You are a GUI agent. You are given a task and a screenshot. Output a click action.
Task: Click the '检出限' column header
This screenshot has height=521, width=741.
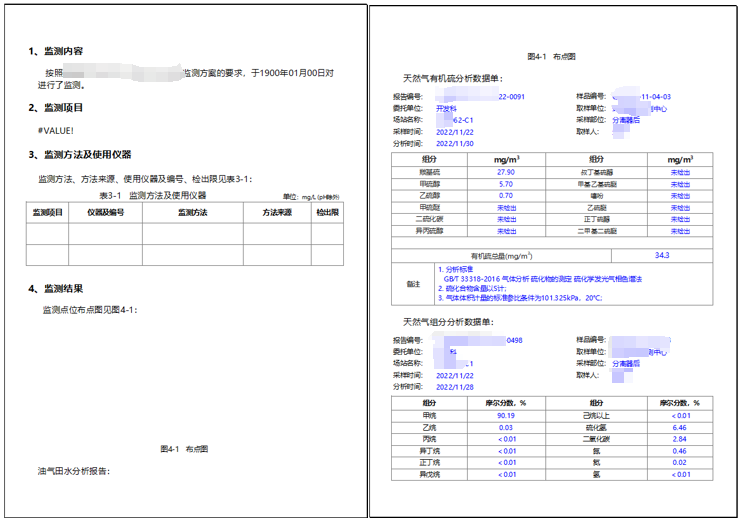327,213
